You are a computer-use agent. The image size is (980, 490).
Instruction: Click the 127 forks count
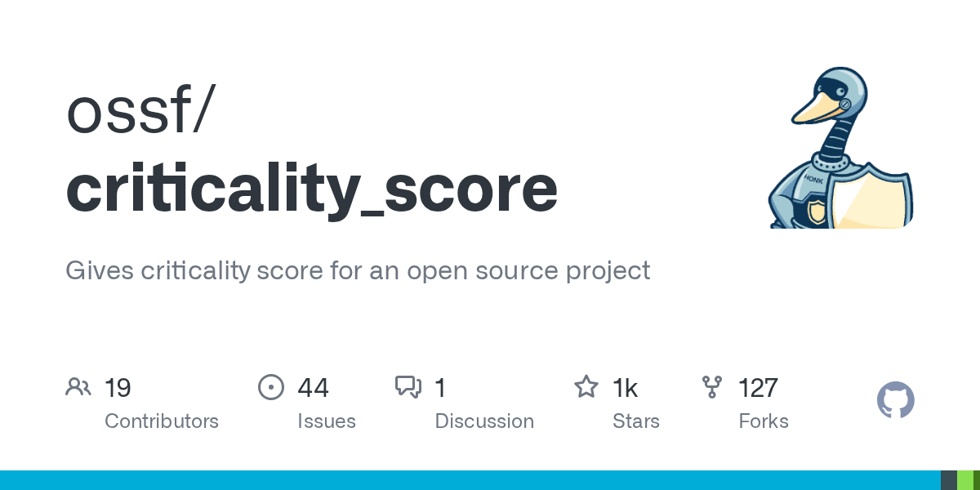point(758,388)
